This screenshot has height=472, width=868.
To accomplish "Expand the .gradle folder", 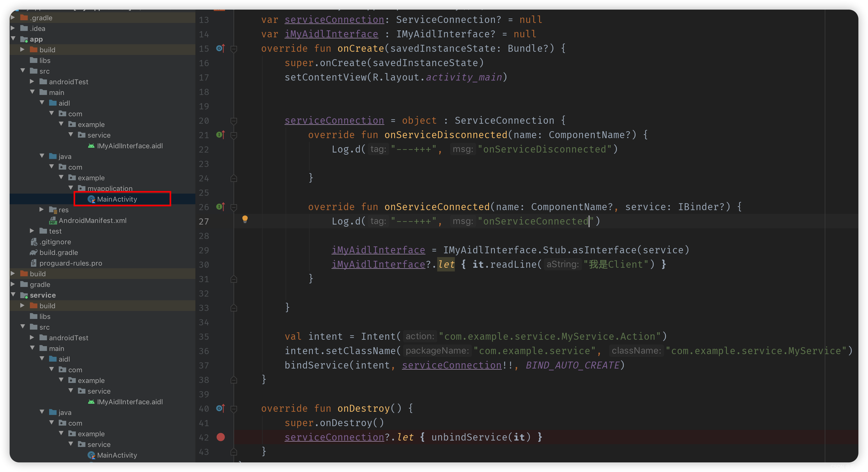I will (13, 18).
